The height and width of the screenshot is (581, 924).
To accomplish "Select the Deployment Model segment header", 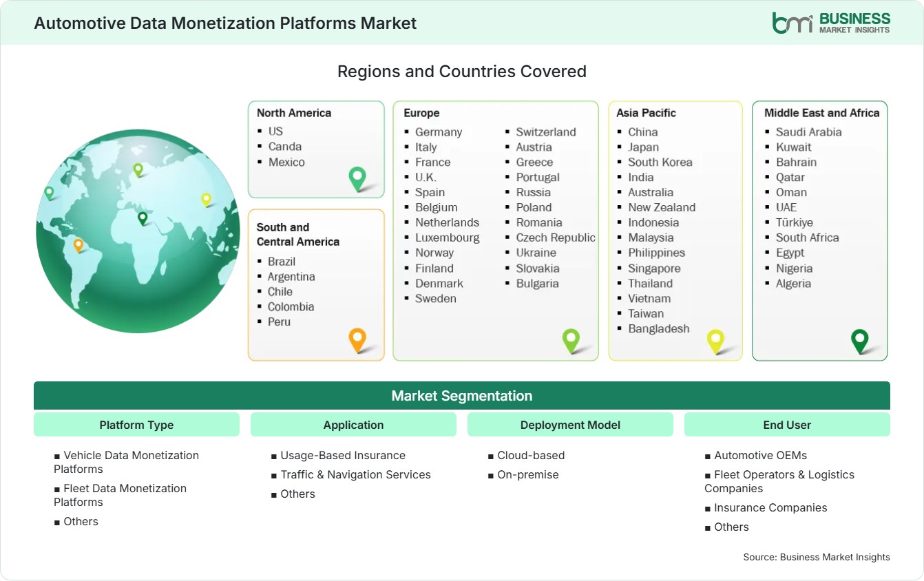I will 570,425.
